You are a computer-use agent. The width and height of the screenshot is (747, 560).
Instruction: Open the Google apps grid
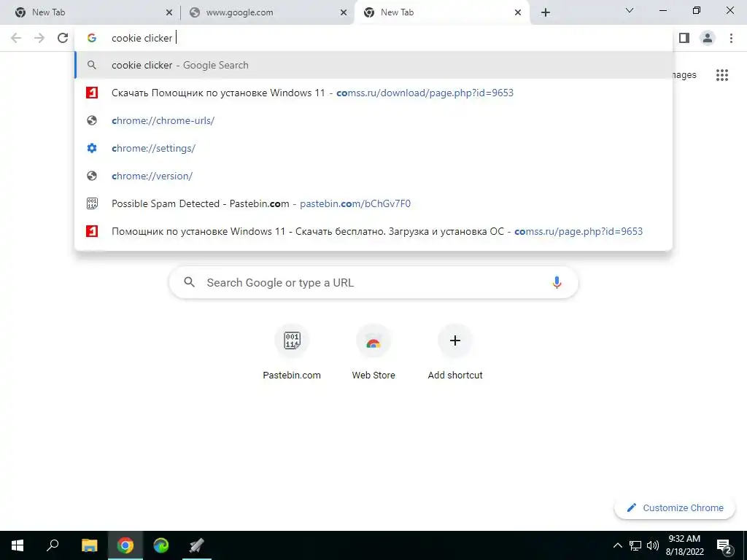coord(722,75)
